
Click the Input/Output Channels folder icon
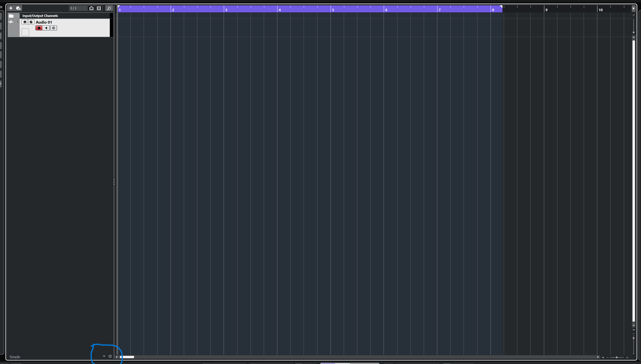[x=11, y=16]
